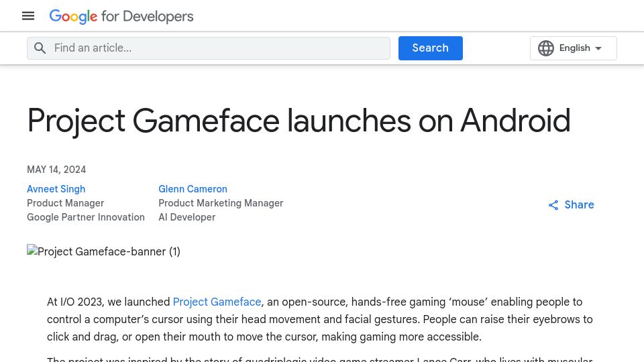
Task: Open Avneet Singh author link
Action: click(x=56, y=189)
